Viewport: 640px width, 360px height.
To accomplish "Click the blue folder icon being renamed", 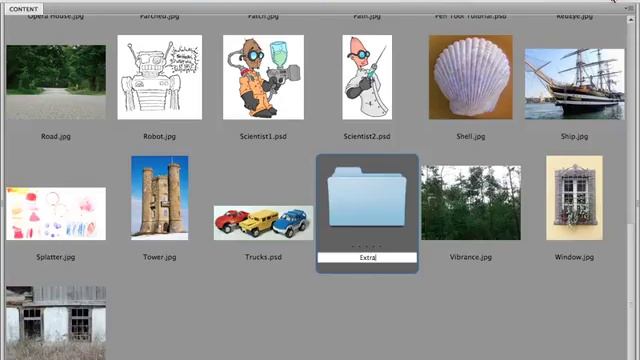I will click(367, 196).
